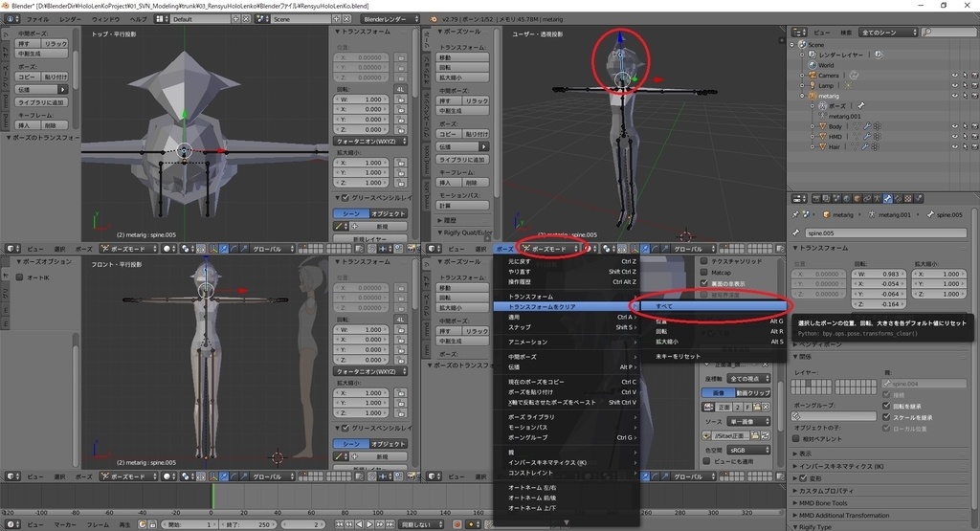This screenshot has height=531, width=980.
Task: Hide the metarig object via eye icon
Action: point(954,96)
